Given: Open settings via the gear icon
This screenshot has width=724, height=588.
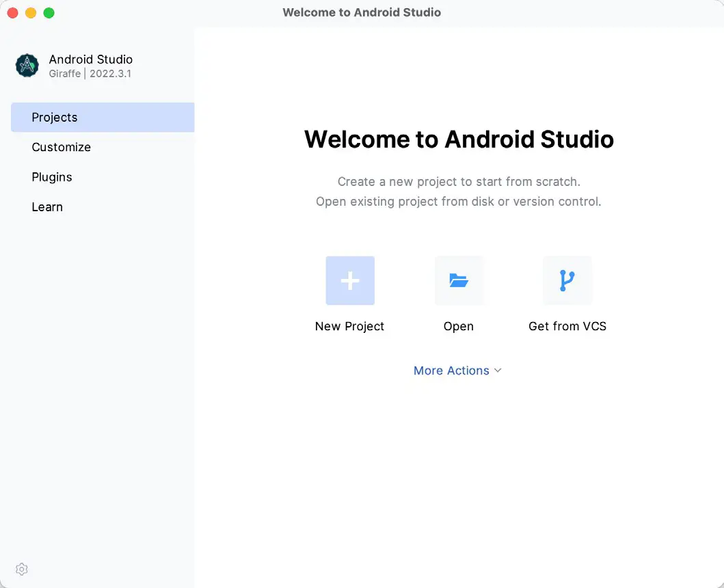Looking at the screenshot, I should coord(22,569).
